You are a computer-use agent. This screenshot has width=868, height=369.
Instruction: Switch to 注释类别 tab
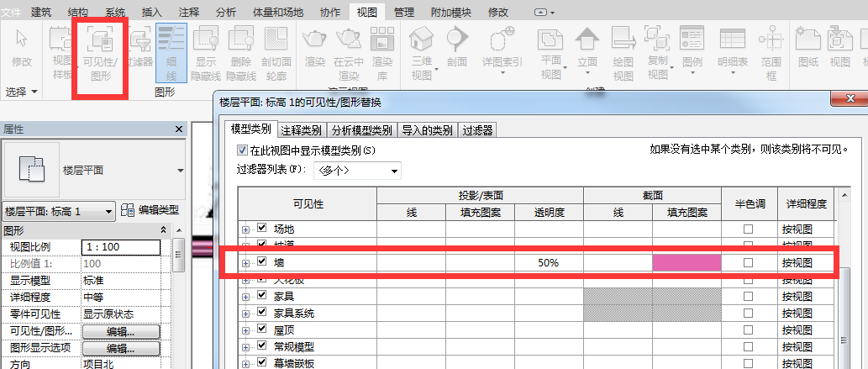[x=301, y=130]
